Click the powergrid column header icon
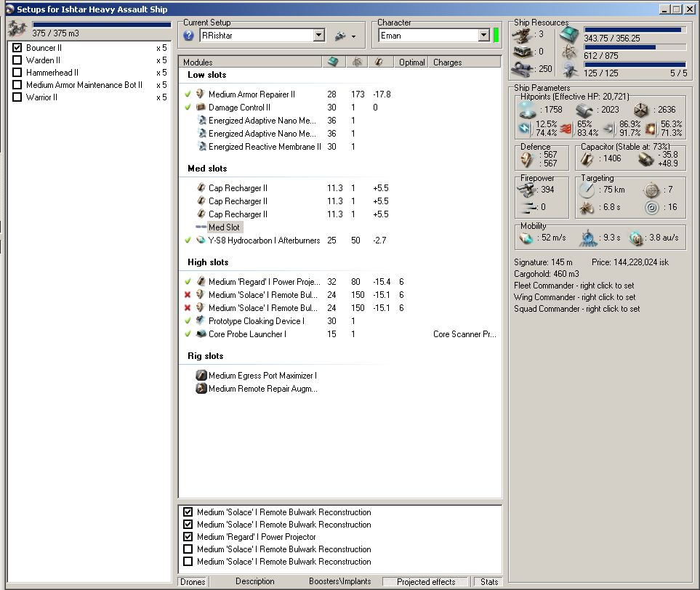The image size is (700, 590). [357, 62]
